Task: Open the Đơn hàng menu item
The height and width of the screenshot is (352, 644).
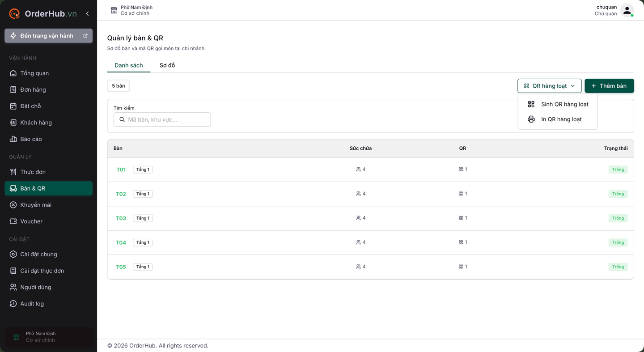Action: click(48, 90)
